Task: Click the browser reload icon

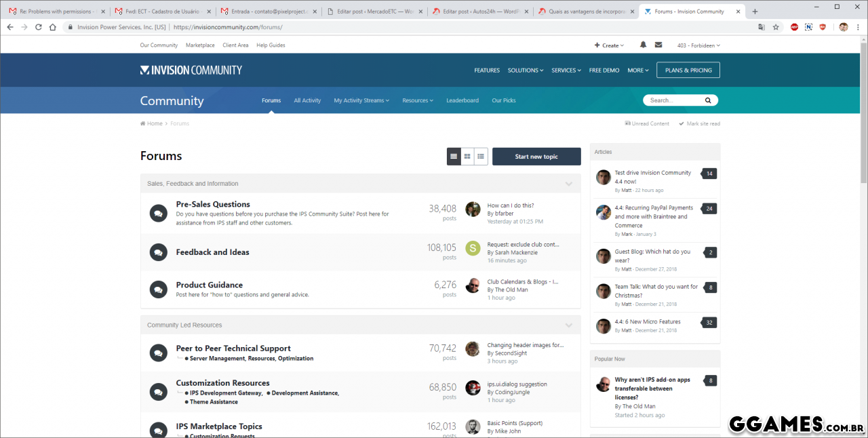Action: [39, 27]
